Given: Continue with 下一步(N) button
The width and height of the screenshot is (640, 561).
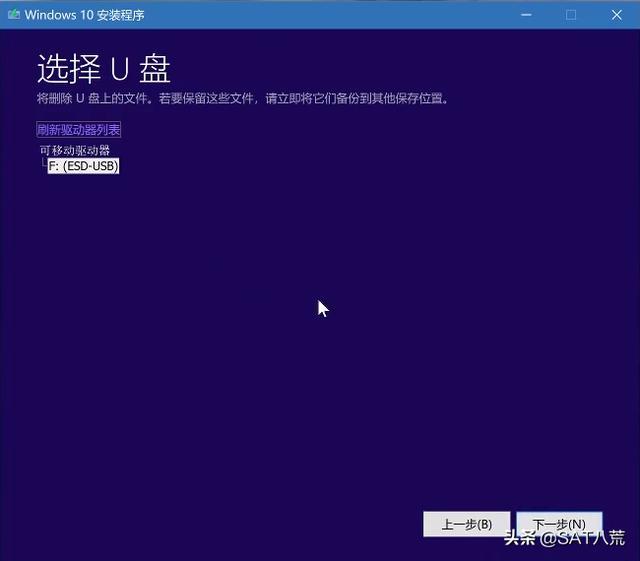Looking at the screenshot, I should [x=559, y=524].
